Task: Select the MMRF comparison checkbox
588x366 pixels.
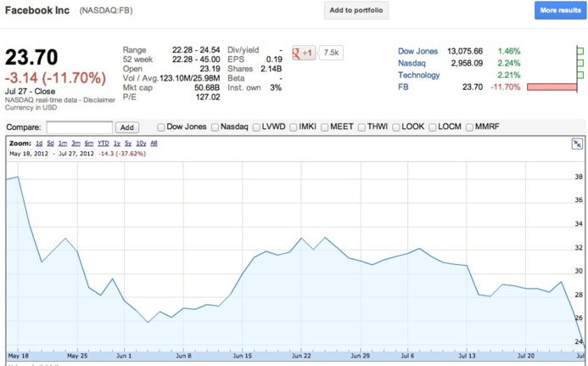Action: pyautogui.click(x=469, y=127)
